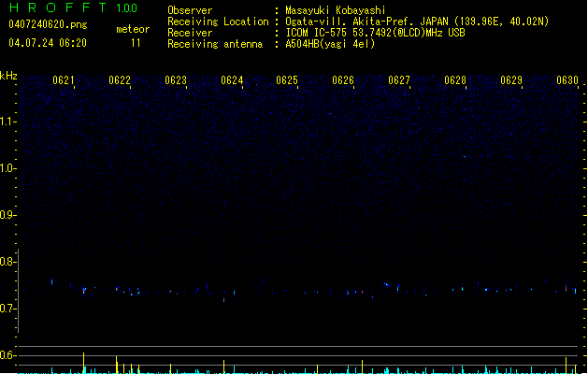Viewport: 588px width, 374px height.
Task: Click the ICOM IC-575 receiver text
Action: point(376,33)
